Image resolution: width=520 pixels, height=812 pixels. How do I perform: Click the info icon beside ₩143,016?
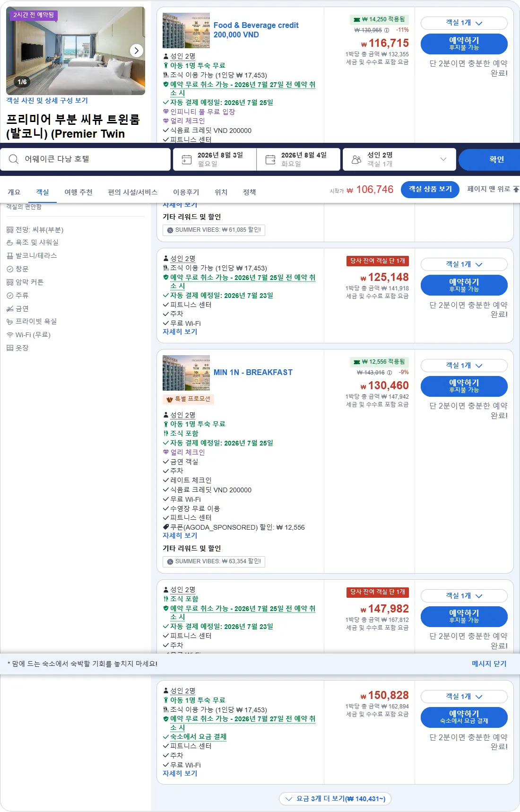pyautogui.click(x=390, y=373)
